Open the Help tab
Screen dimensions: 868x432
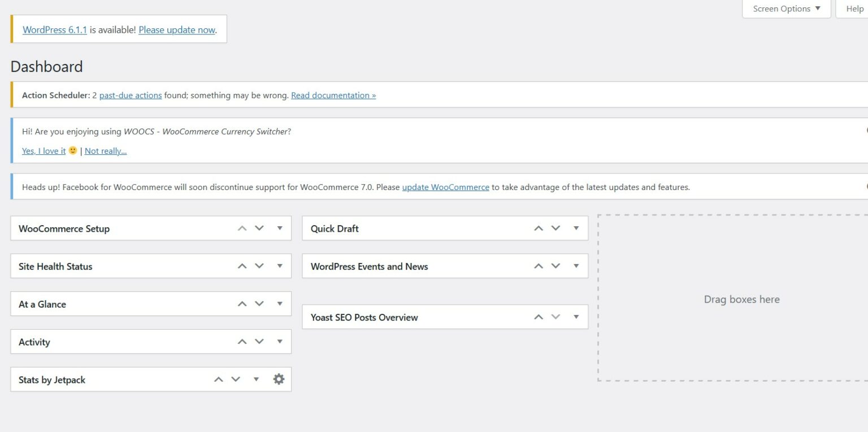854,9
